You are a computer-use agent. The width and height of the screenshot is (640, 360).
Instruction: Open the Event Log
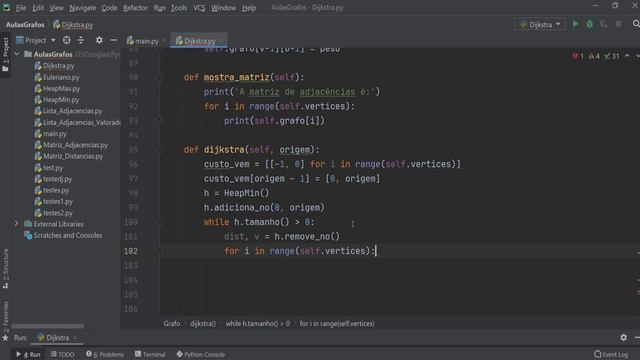pos(611,354)
